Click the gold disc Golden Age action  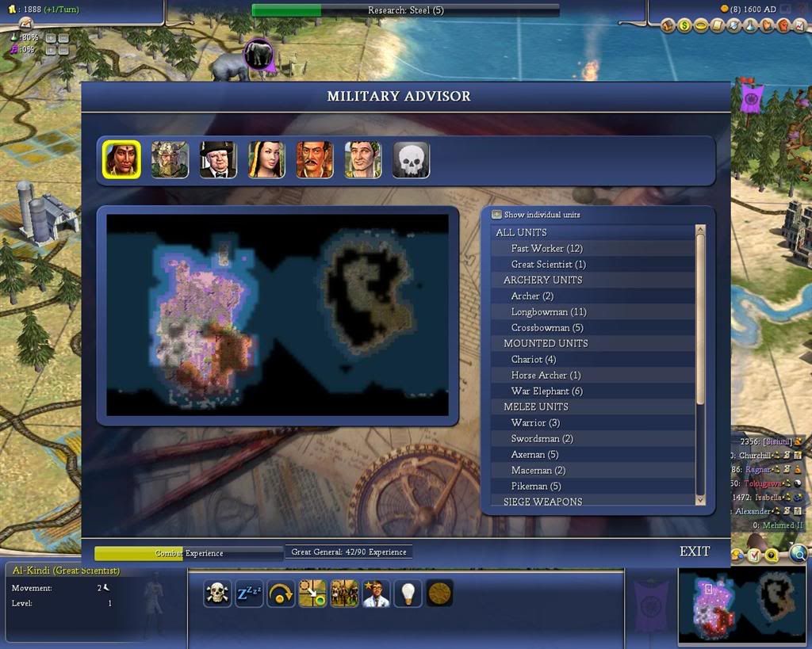[439, 593]
